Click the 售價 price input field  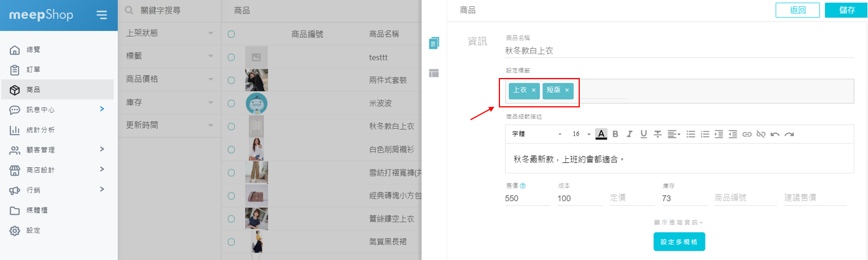[527, 198]
